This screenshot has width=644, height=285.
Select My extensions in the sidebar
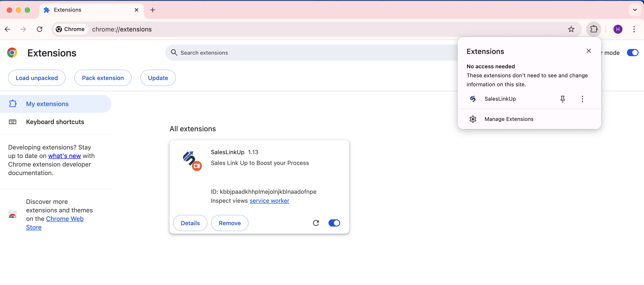tap(47, 104)
